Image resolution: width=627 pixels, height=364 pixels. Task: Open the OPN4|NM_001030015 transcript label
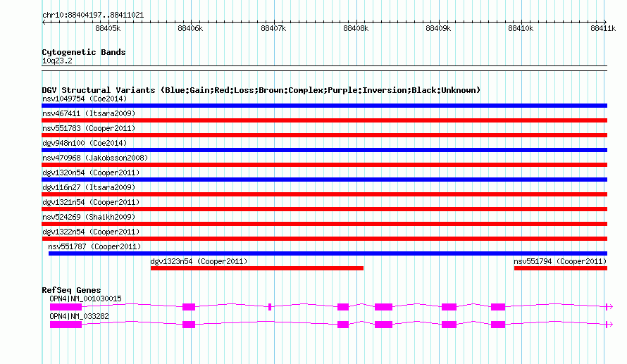point(85,299)
